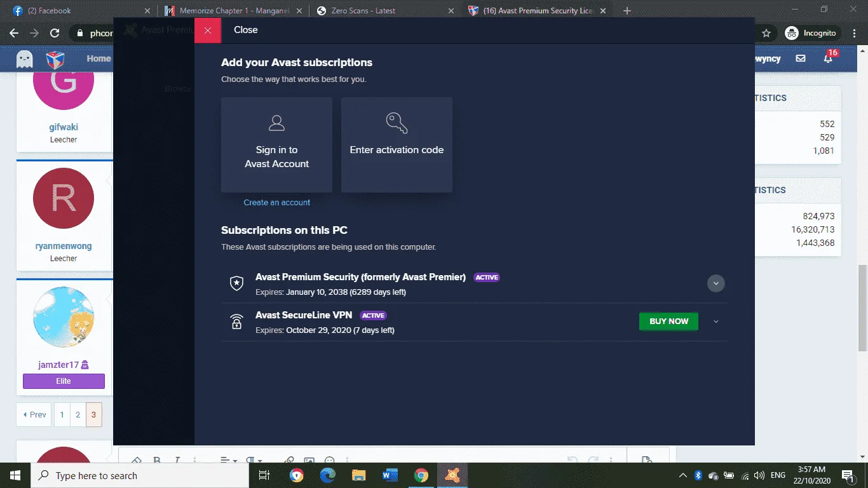Choose the Enter activation code card

397,145
